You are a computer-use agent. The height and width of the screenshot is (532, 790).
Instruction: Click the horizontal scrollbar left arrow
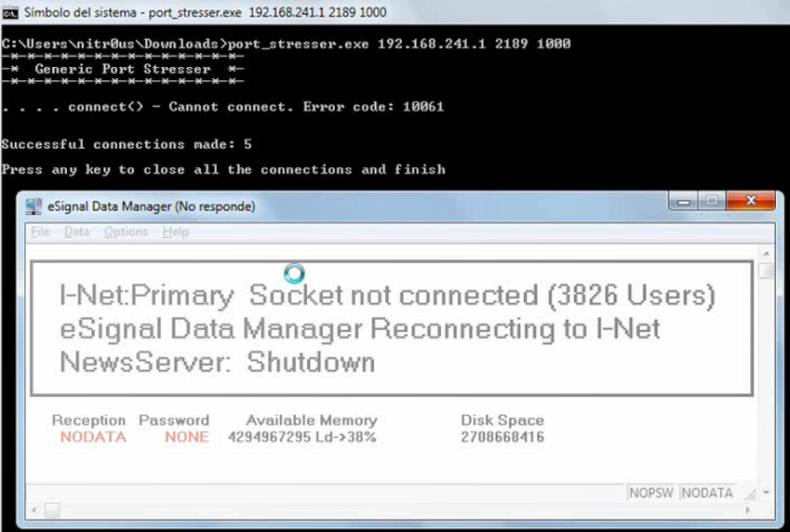click(34, 510)
